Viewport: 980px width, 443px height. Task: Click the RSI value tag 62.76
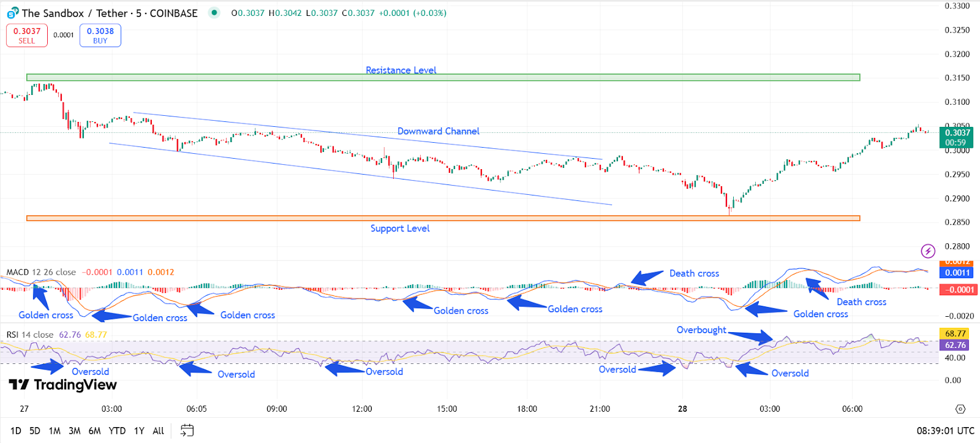[956, 345]
